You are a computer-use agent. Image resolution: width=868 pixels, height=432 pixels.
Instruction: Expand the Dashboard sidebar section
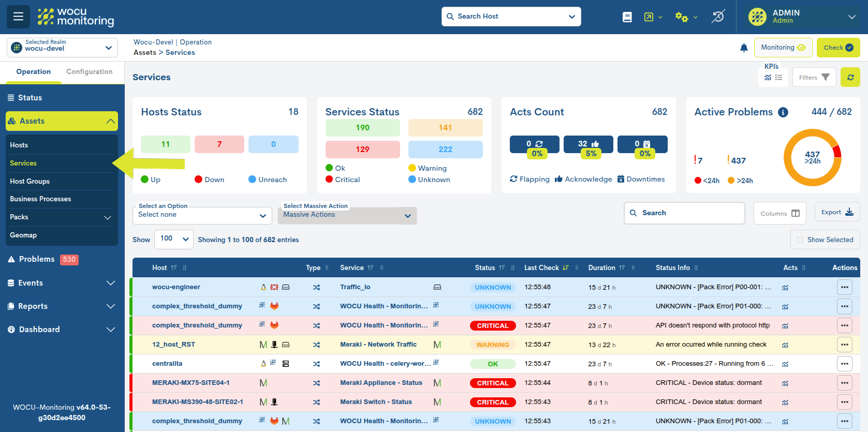pyautogui.click(x=62, y=330)
